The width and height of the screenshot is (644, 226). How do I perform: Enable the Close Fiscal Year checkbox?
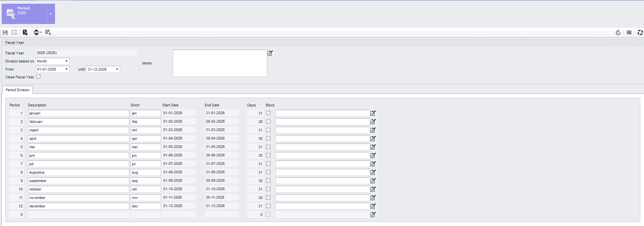38,77
